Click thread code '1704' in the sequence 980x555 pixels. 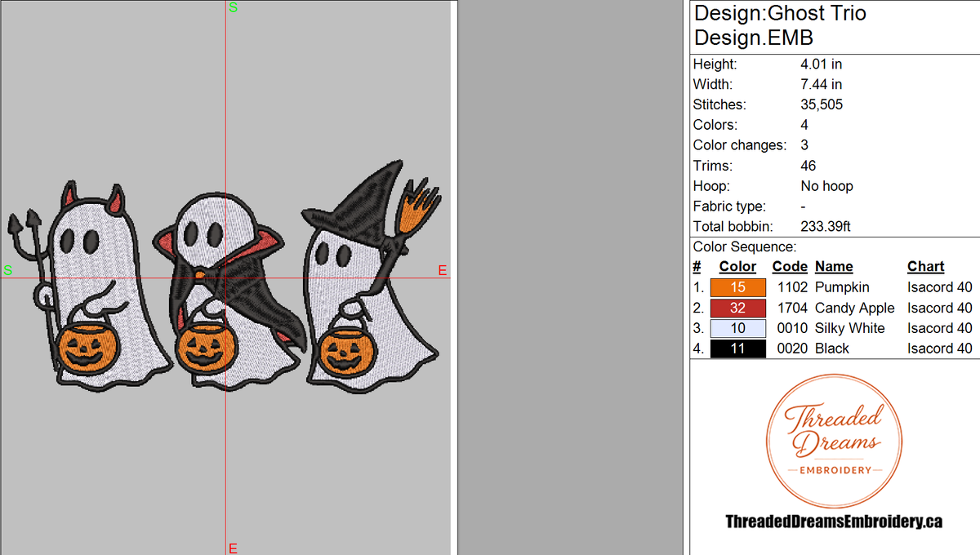[792, 308]
